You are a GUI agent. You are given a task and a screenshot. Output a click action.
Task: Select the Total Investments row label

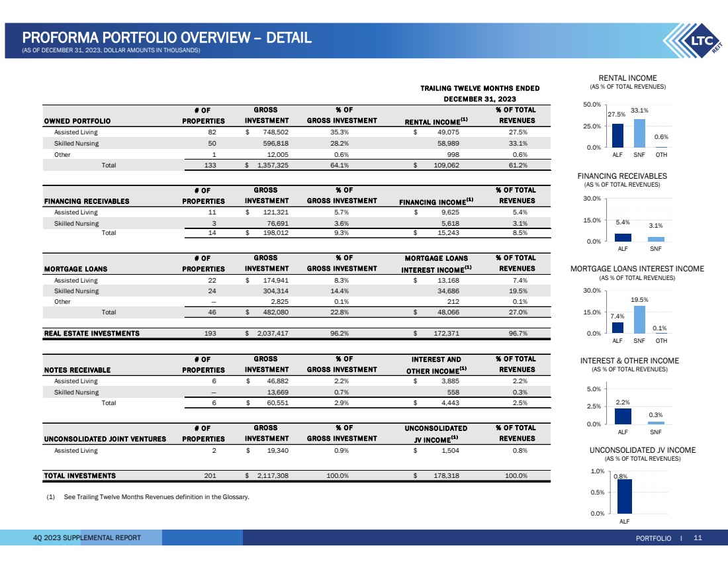79,475
